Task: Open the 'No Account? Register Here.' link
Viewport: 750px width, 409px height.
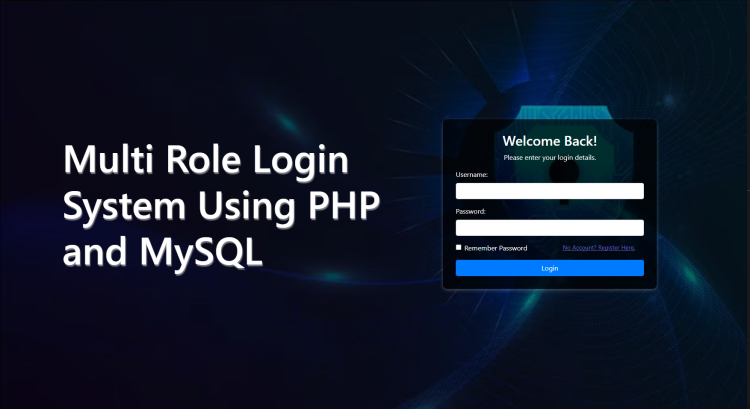Action: click(598, 247)
